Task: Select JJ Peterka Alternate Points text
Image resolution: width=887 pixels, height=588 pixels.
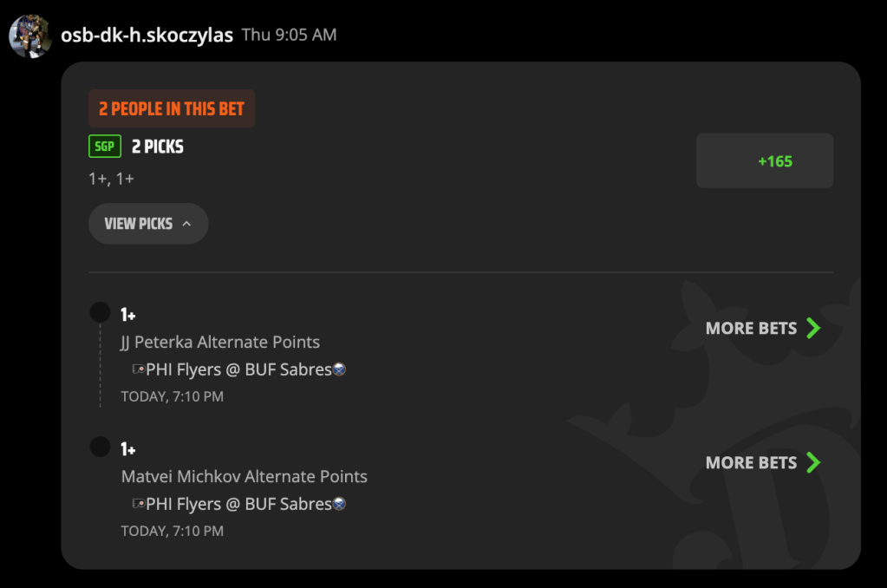Action: click(x=220, y=342)
